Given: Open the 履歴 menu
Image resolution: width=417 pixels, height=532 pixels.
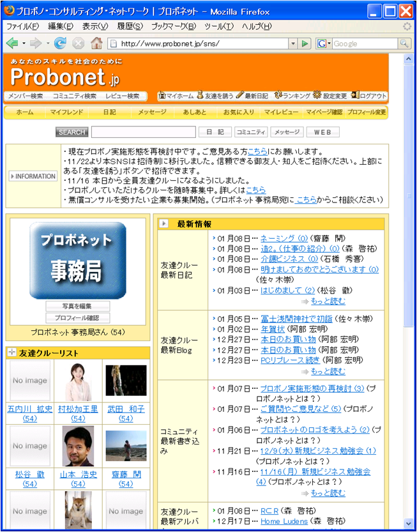Looking at the screenshot, I should point(130,26).
